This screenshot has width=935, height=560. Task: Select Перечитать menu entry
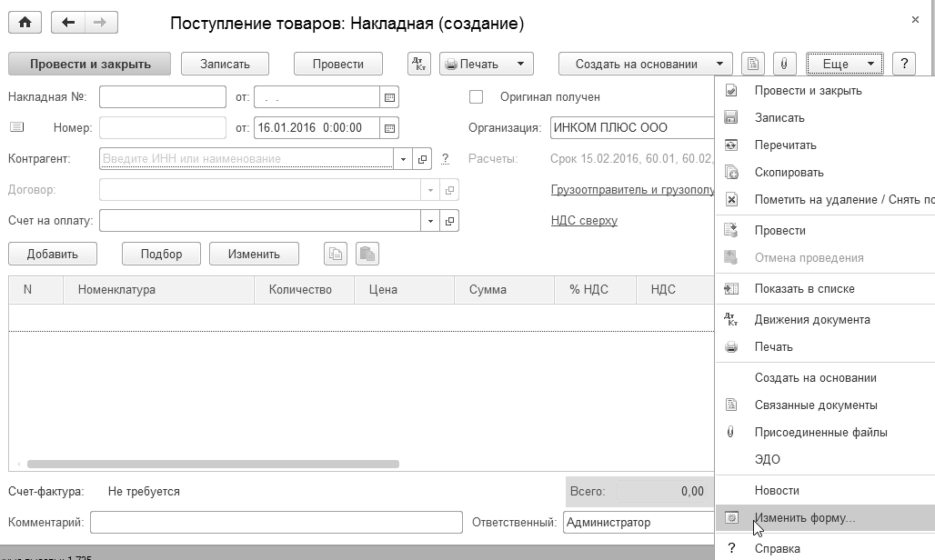tap(825, 145)
